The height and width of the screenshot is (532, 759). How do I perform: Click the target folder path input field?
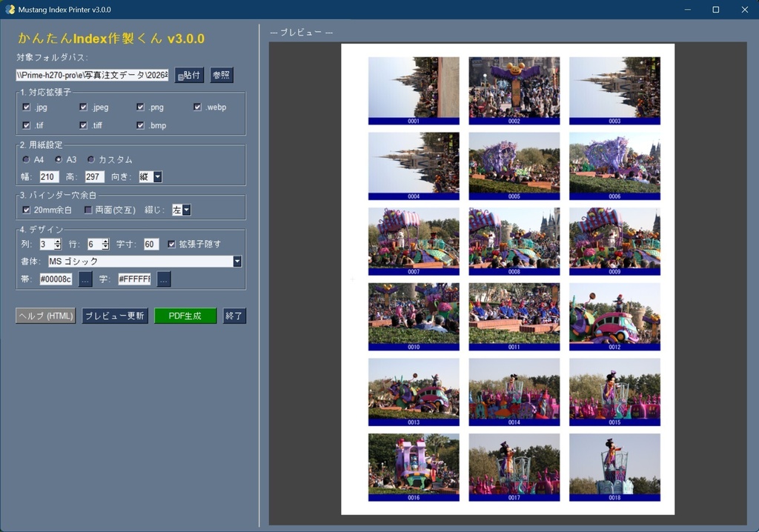92,75
